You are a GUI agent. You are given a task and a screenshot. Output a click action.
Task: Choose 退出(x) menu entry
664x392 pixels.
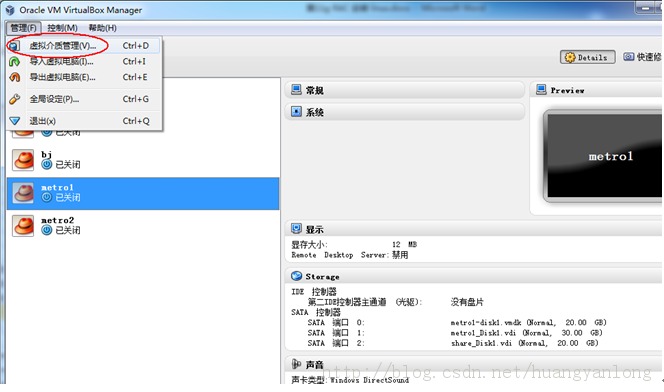point(84,121)
